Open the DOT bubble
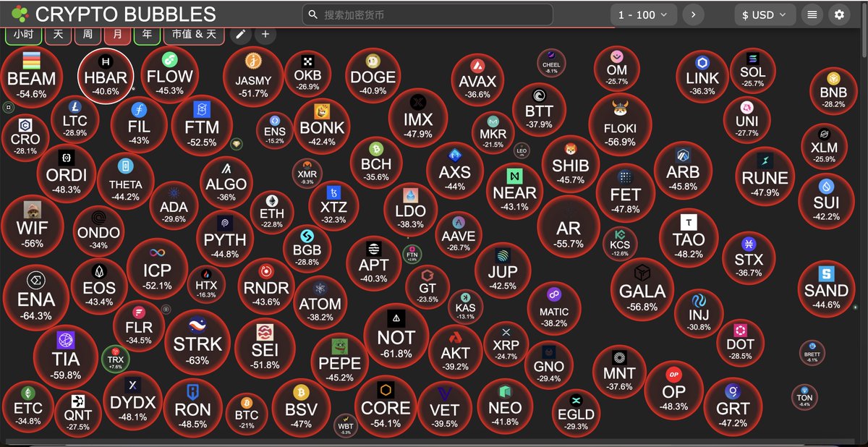The height and width of the screenshot is (447, 868). tap(740, 343)
